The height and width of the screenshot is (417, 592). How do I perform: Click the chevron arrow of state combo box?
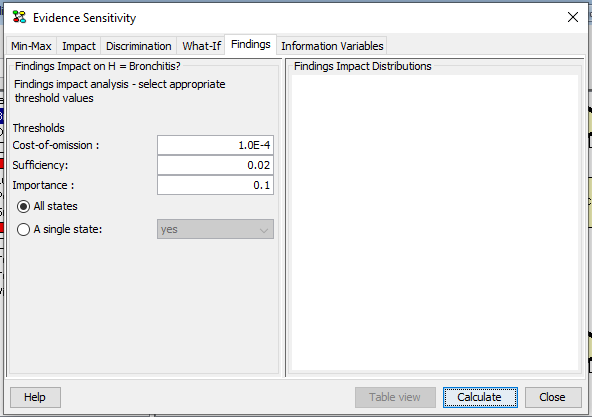[x=264, y=230]
